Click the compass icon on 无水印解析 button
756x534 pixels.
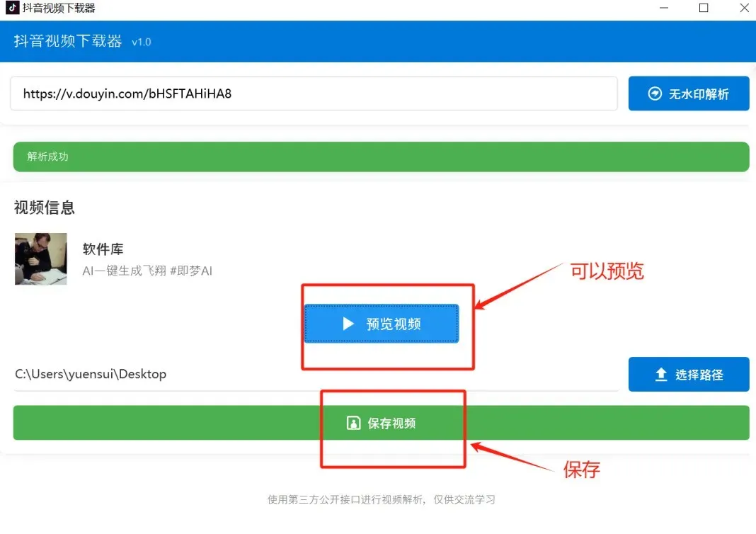[x=655, y=93]
